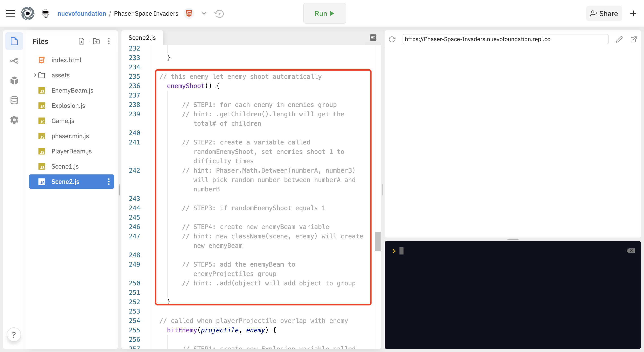Open the hamburger main menu

coord(11,13)
